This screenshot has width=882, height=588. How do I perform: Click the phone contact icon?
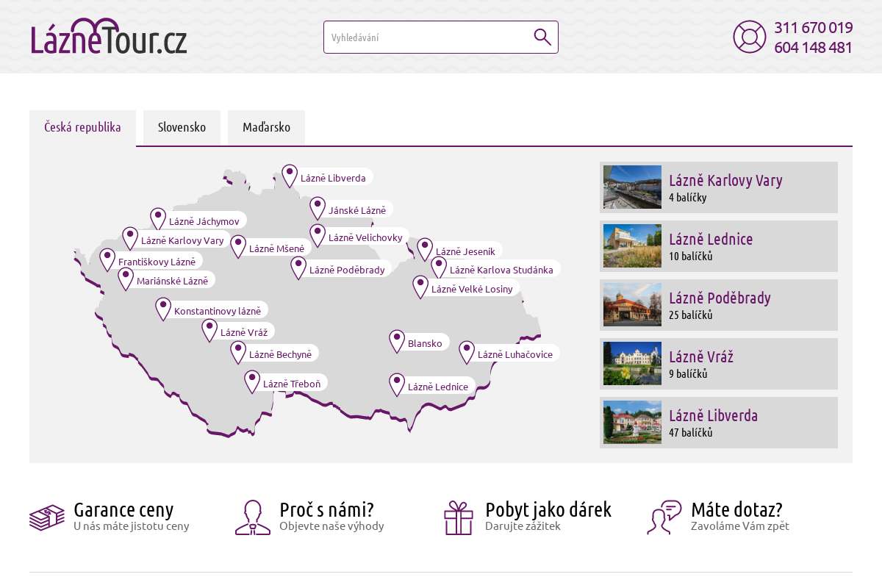point(749,37)
